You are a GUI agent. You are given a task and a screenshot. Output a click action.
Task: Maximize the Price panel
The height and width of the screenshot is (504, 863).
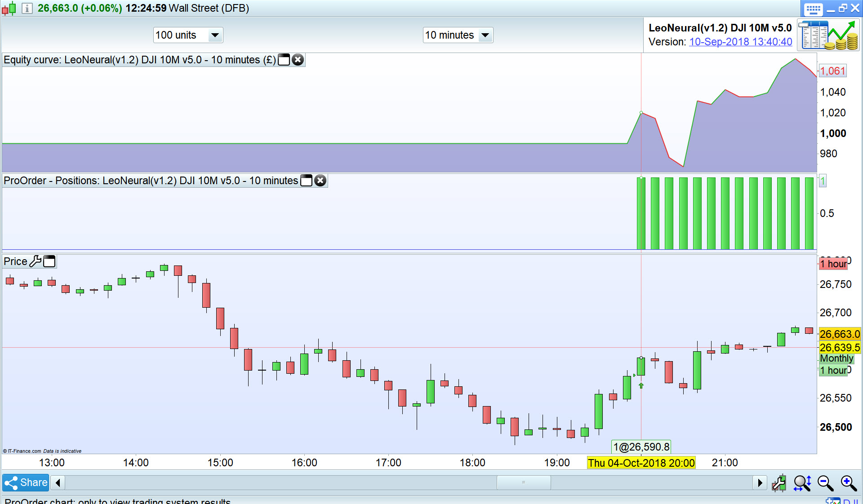pos(49,261)
